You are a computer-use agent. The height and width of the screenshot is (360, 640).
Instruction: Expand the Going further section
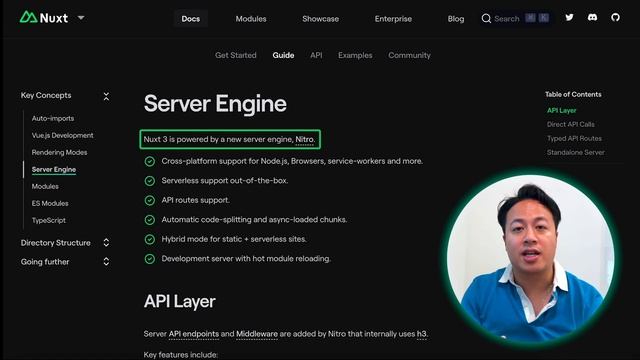point(106,262)
